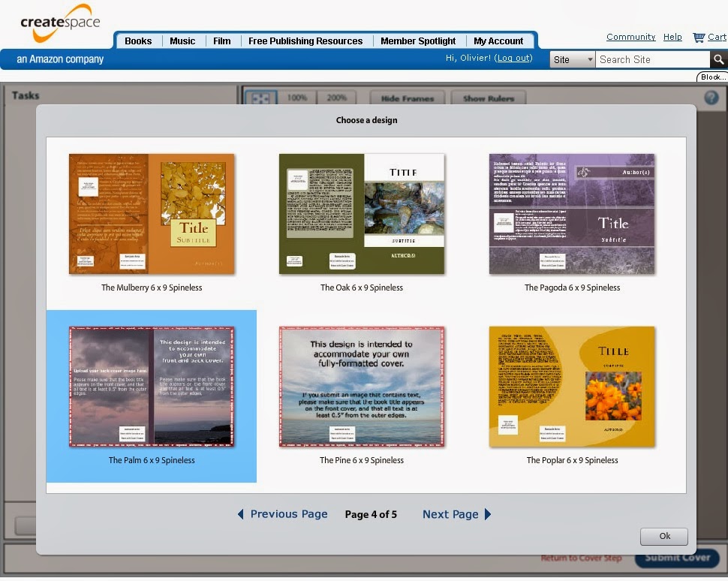Click 'The Poplar 6 x 9 Spineless' label
This screenshot has width=728, height=581.
[572, 460]
